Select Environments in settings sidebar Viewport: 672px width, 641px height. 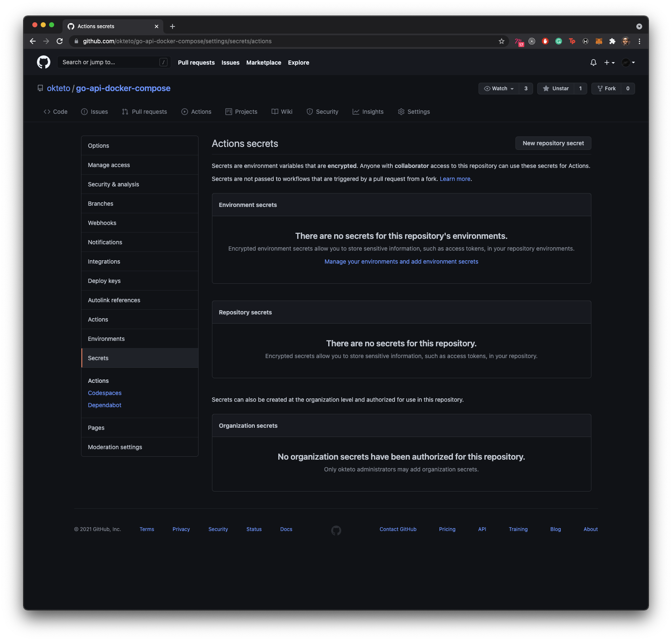[x=140, y=339]
